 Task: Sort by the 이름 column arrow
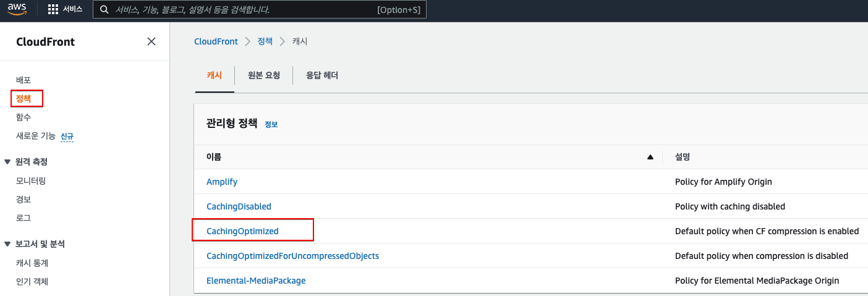(x=650, y=157)
